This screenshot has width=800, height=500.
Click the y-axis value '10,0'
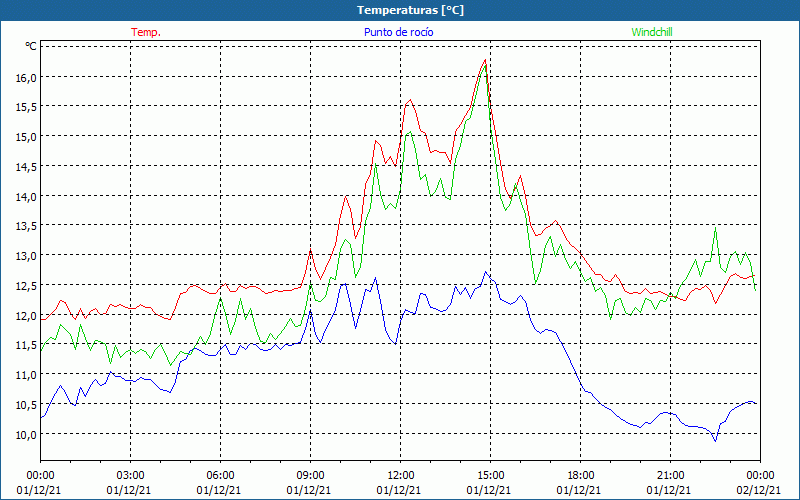click(x=27, y=434)
